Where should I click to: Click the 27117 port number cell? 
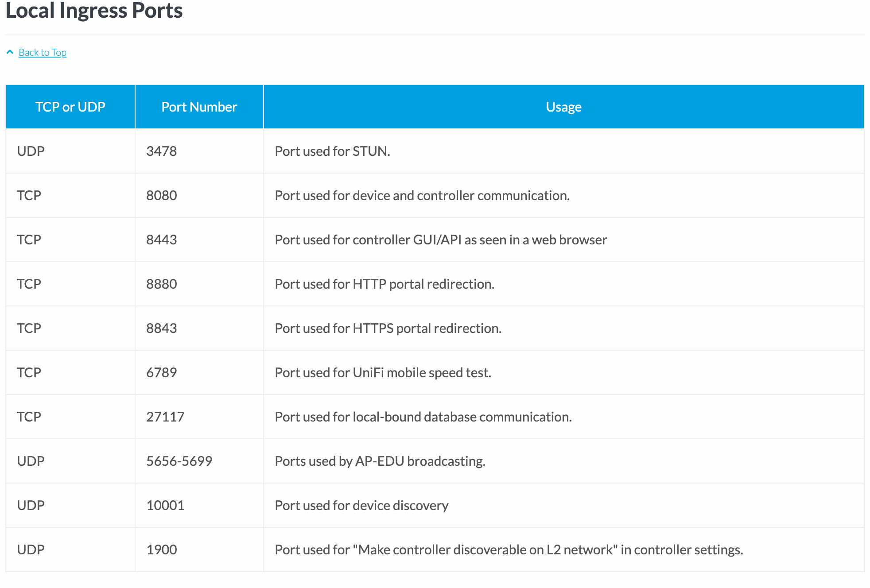165,417
